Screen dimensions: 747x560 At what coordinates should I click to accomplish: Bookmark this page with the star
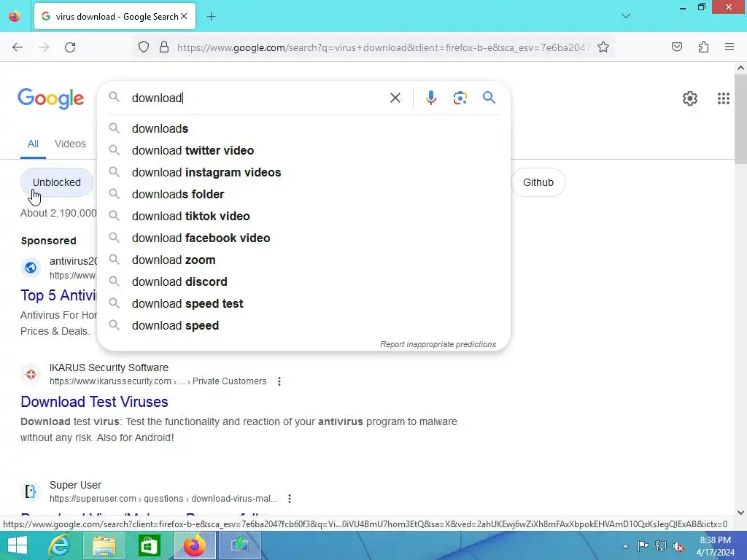[x=603, y=47]
